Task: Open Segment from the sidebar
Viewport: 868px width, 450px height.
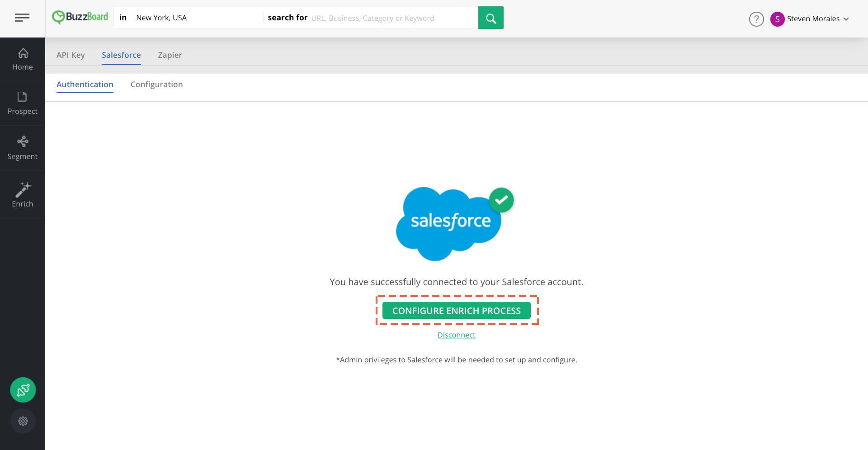Action: tap(23, 148)
